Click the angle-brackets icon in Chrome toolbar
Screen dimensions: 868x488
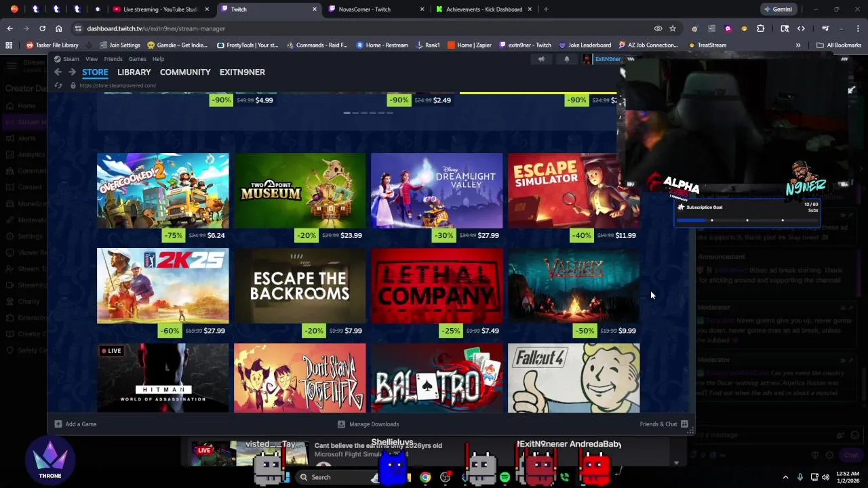pyautogui.click(x=801, y=28)
